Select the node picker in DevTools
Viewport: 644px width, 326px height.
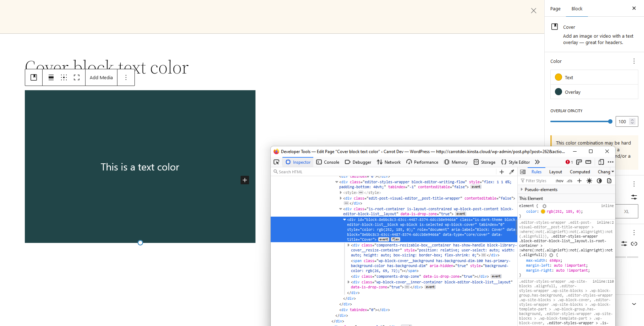point(276,162)
